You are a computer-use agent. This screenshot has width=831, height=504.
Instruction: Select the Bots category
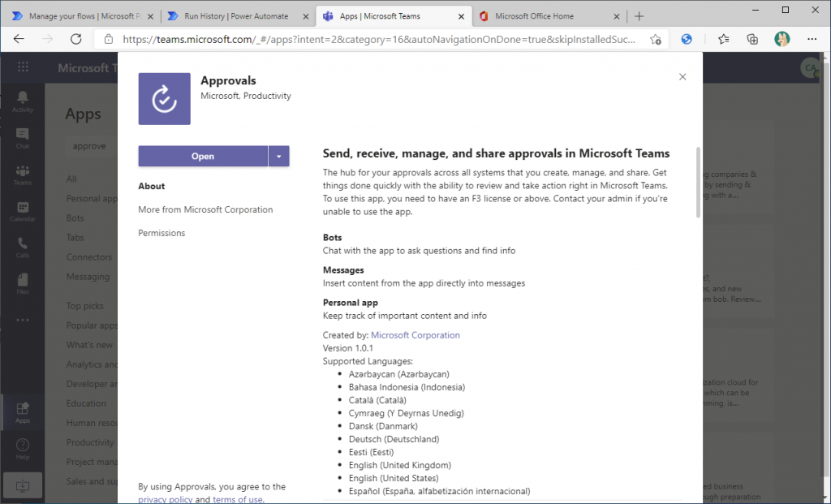pos(75,218)
